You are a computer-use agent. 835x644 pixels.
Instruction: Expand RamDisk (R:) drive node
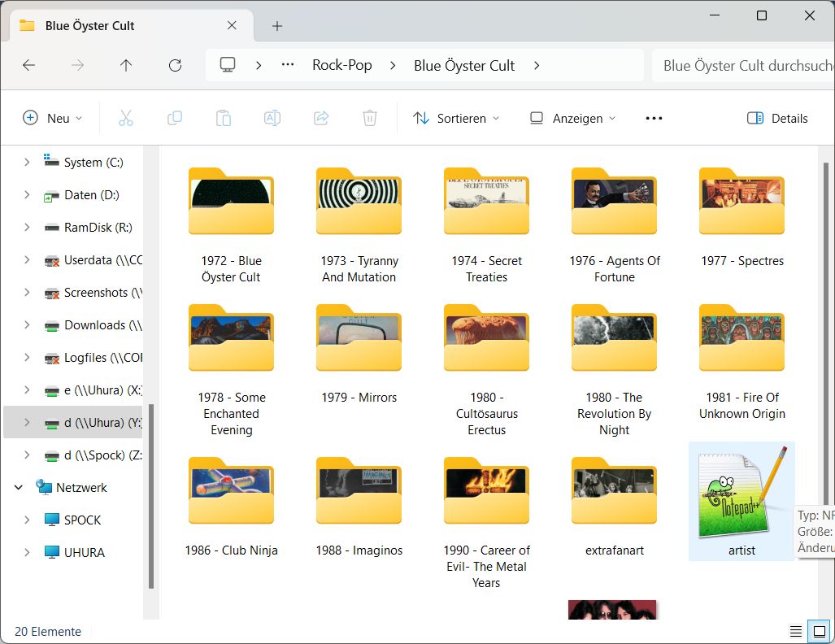27,228
